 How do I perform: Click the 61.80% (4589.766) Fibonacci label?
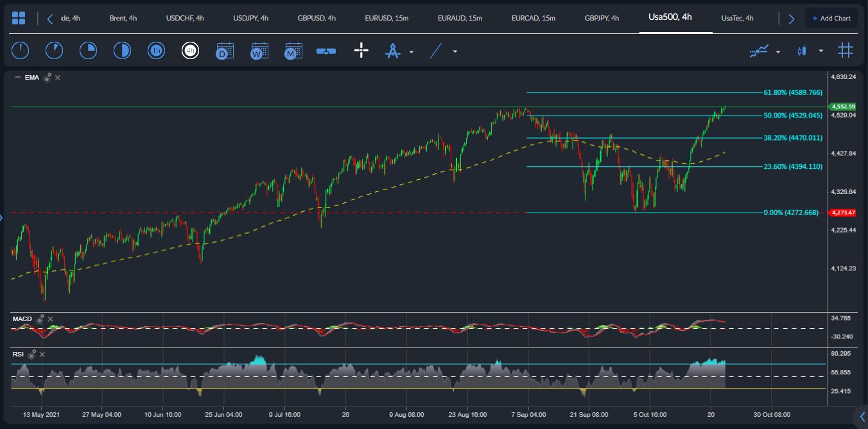pos(793,92)
